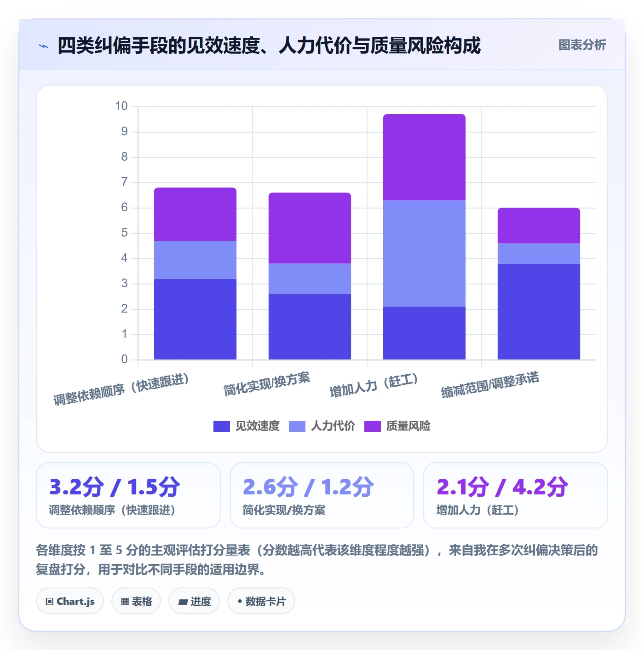
Task: Open the 2.6分 / 1.2分 data card
Action: click(322, 495)
